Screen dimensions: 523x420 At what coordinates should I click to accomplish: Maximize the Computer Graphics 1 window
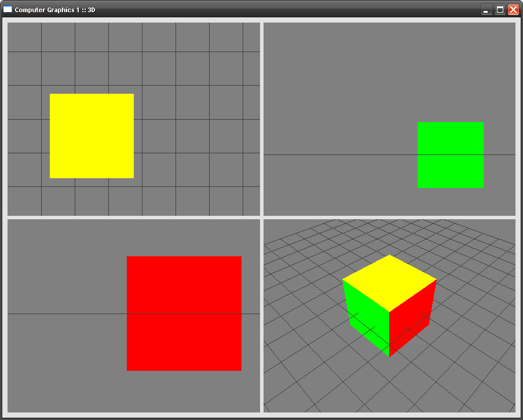click(x=500, y=10)
